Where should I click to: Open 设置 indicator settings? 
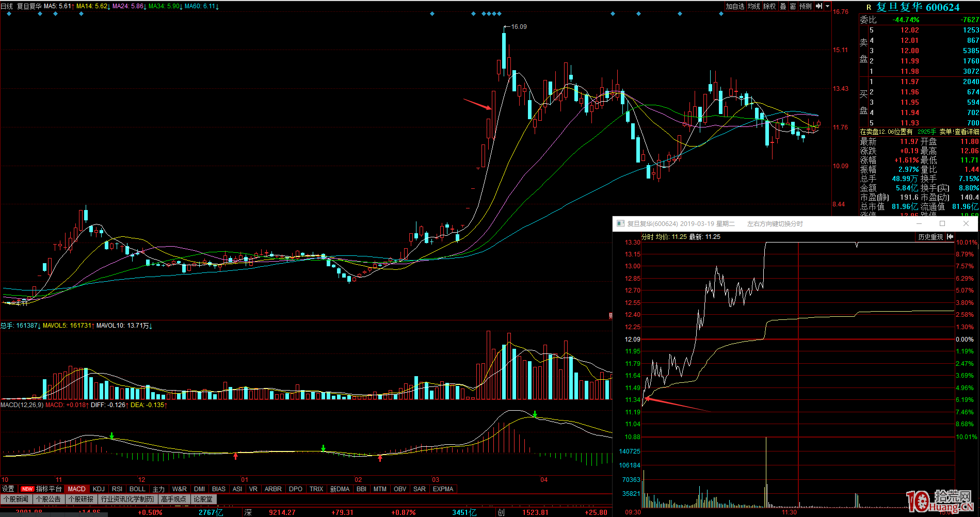(x=8, y=489)
